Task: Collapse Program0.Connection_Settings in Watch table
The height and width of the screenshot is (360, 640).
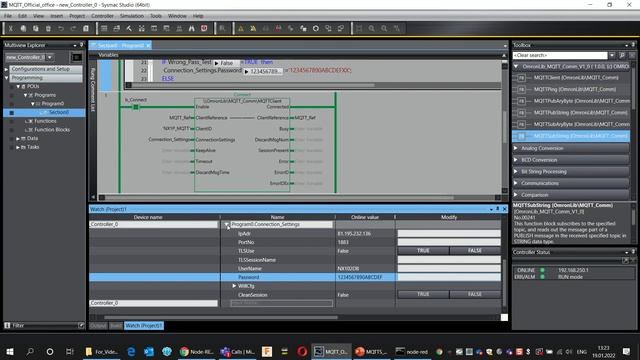Action: pos(227,224)
